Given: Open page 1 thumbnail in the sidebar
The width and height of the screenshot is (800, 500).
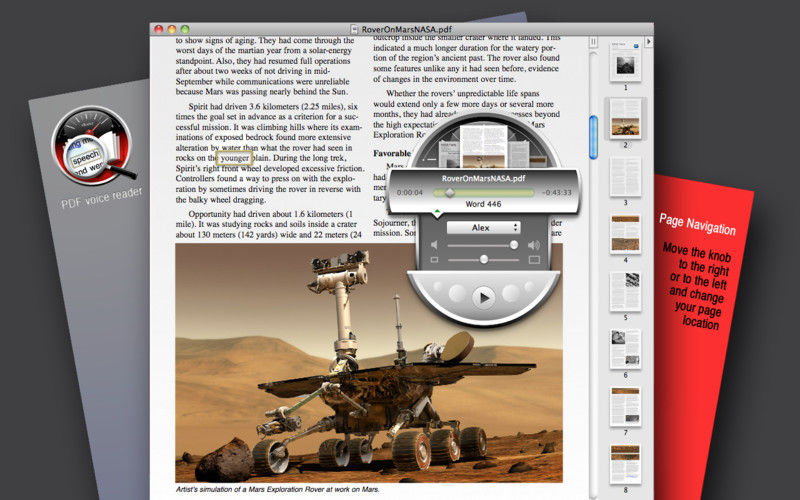Looking at the screenshot, I should [x=626, y=61].
